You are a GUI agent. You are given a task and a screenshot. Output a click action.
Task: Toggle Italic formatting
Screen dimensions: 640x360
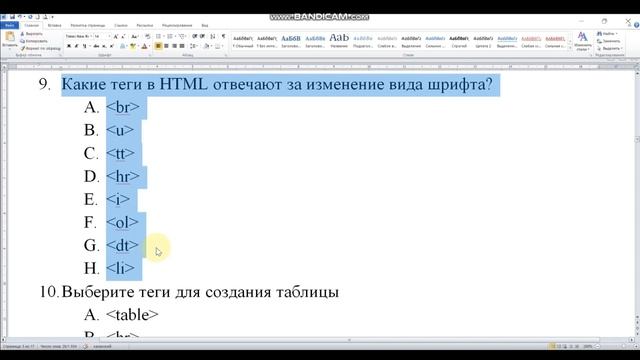click(x=76, y=46)
